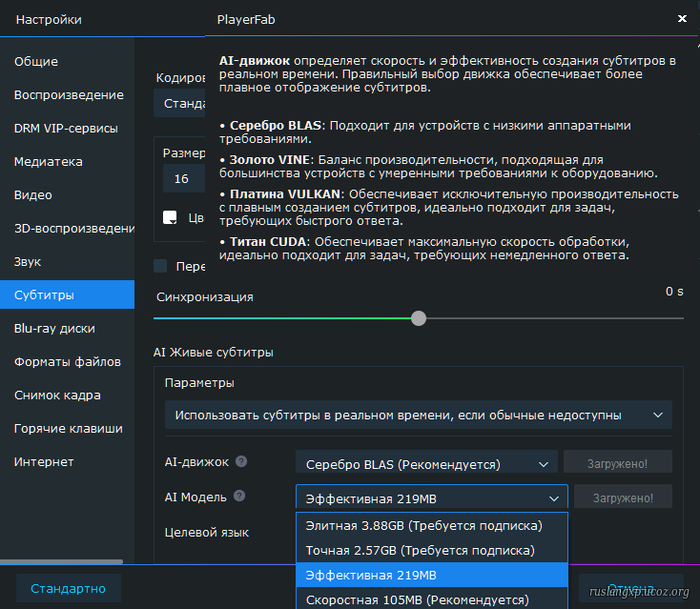Choose Точная 2.57GB model option
This screenshot has height=609, width=700.
tap(420, 551)
